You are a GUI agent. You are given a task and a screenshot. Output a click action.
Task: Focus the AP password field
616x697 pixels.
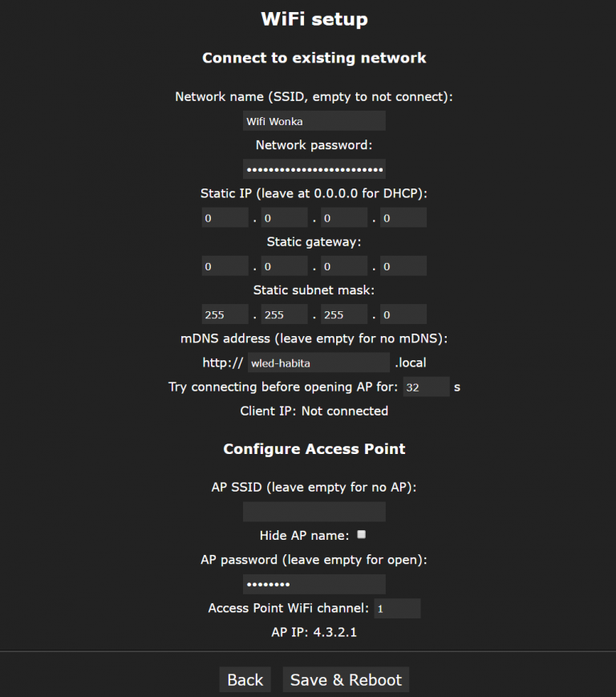[314, 584]
